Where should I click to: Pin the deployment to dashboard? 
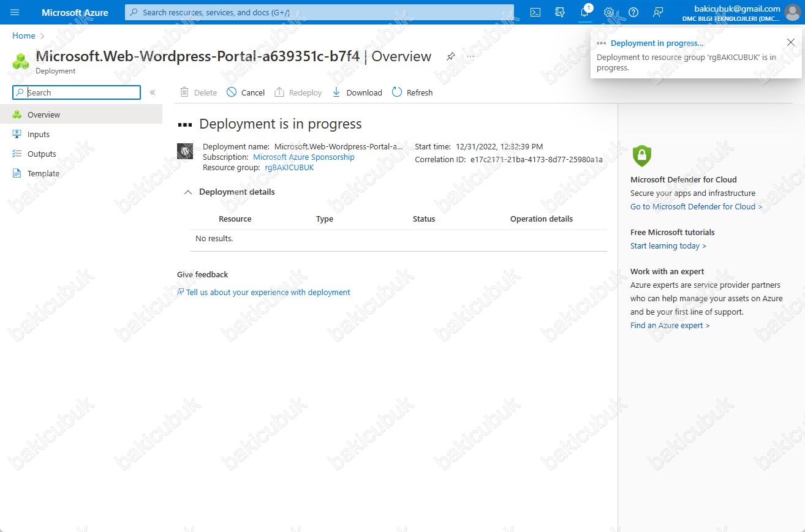point(451,56)
